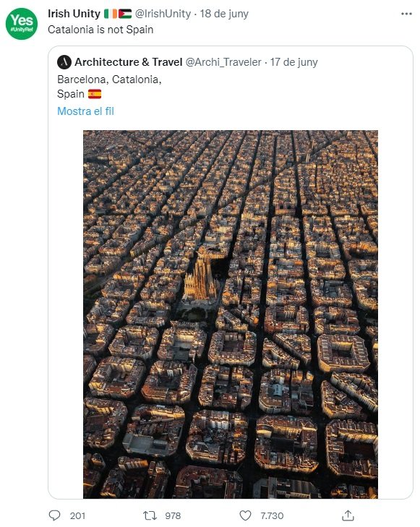Like the tweet with the heart icon
This screenshot has width=420, height=527.
click(x=245, y=515)
